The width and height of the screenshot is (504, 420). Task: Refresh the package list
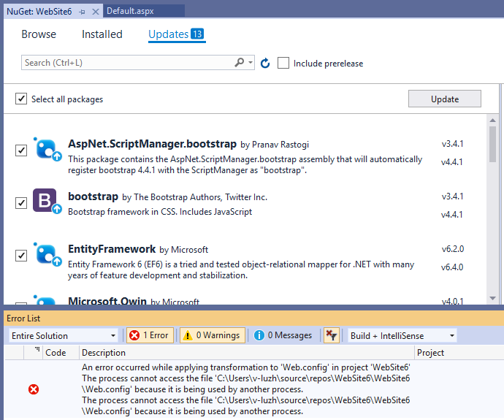(x=265, y=63)
